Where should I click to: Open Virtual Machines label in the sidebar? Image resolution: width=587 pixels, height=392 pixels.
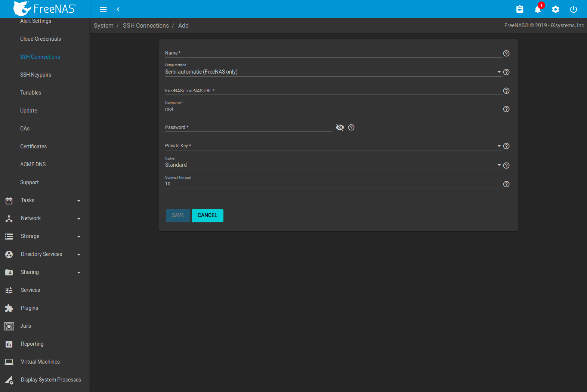coord(40,362)
